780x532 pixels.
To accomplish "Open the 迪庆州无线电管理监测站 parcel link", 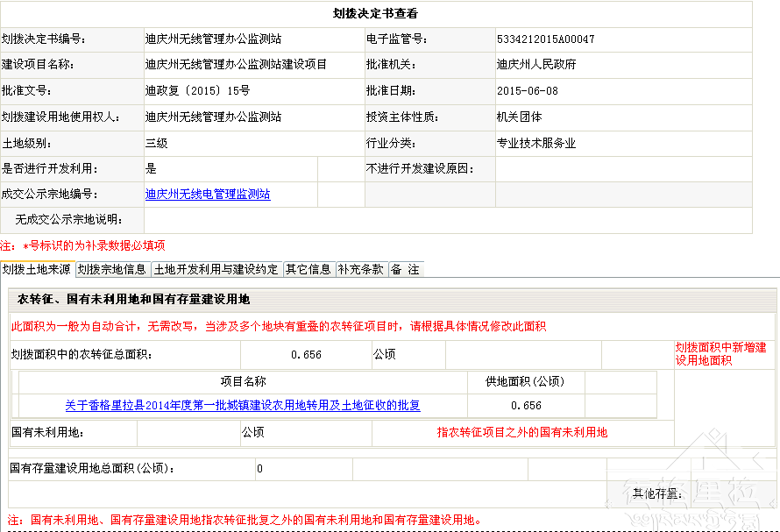I will (x=208, y=195).
